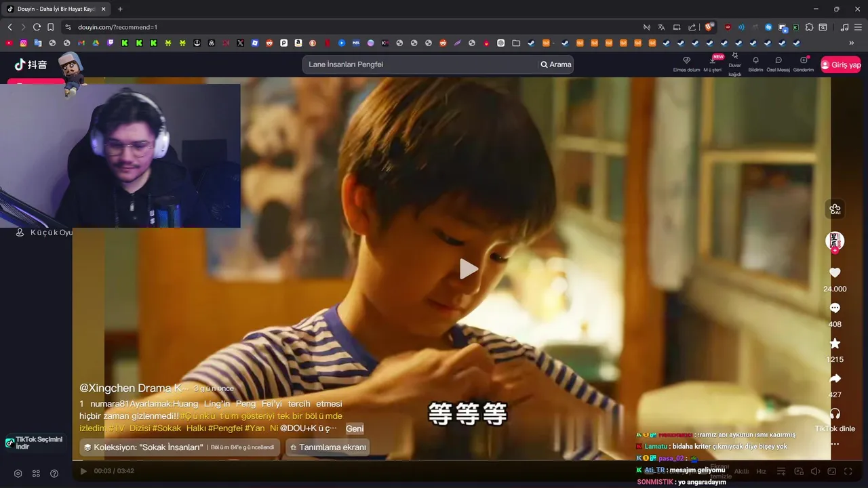This screenshot has width=868, height=488.
Task: Expand the description with Geni button
Action: coord(355,428)
